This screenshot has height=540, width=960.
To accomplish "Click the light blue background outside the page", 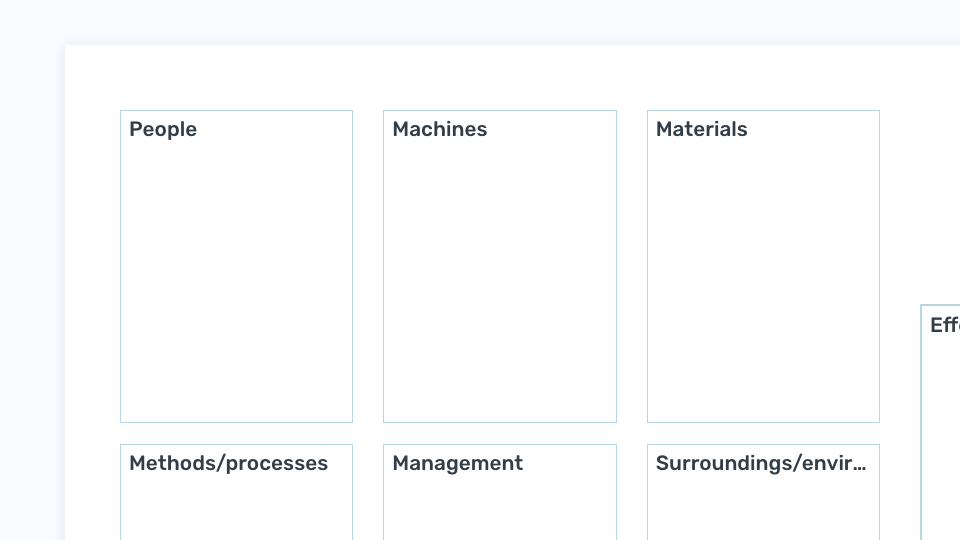I will tap(31, 276).
